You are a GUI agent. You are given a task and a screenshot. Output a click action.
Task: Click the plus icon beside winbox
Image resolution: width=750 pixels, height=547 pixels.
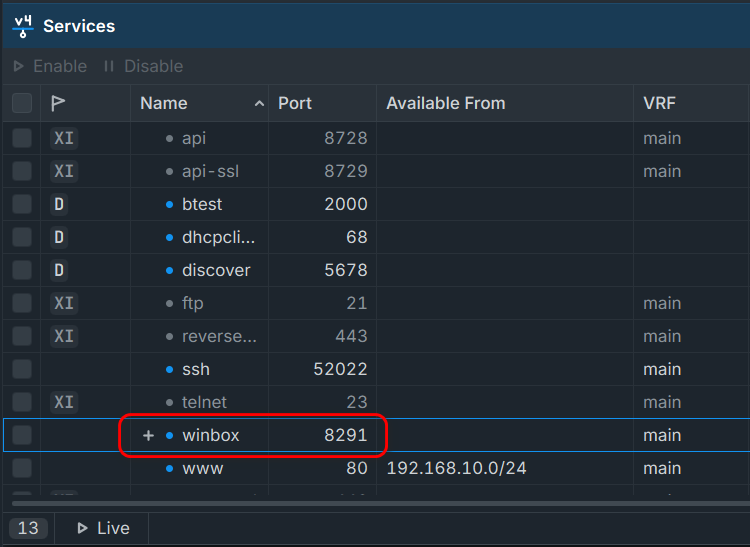click(148, 435)
